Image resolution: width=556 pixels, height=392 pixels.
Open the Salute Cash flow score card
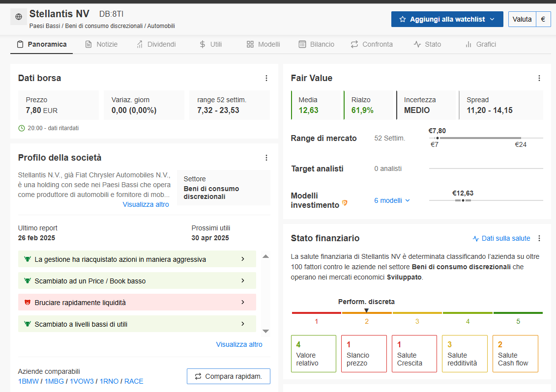click(x=515, y=354)
